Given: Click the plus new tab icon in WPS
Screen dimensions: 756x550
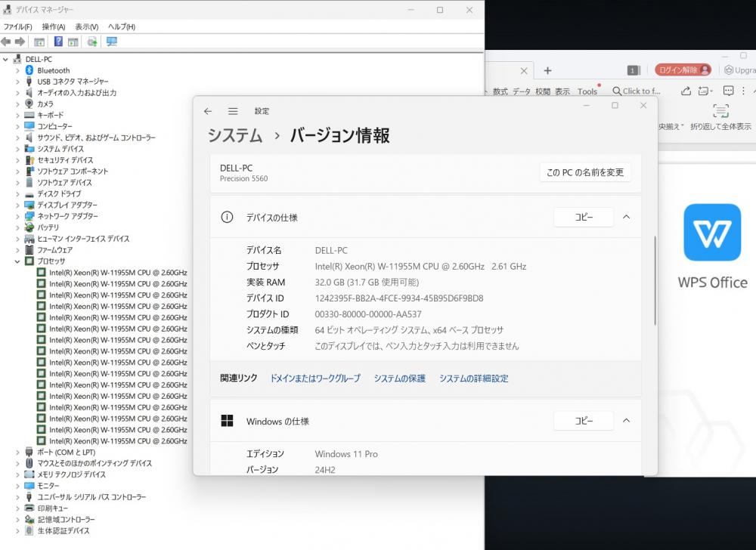Looking at the screenshot, I should pyautogui.click(x=547, y=71).
